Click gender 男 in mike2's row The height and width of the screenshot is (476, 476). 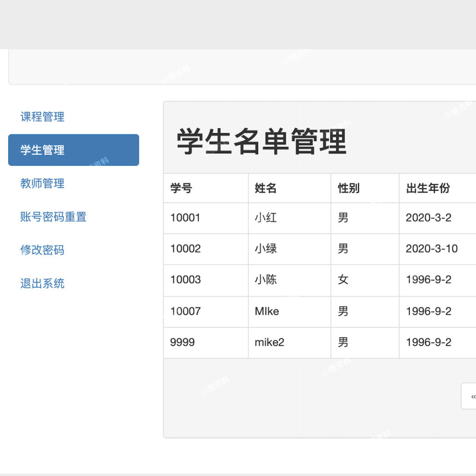tap(365, 342)
